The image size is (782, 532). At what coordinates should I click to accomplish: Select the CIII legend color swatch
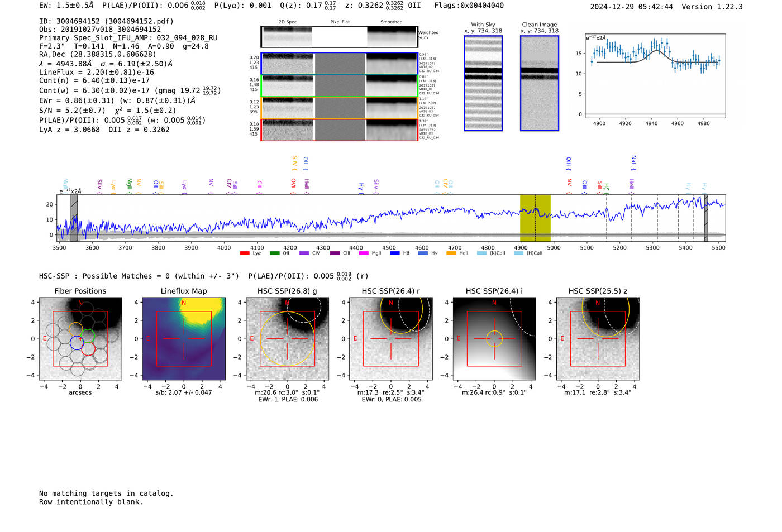[x=335, y=253]
